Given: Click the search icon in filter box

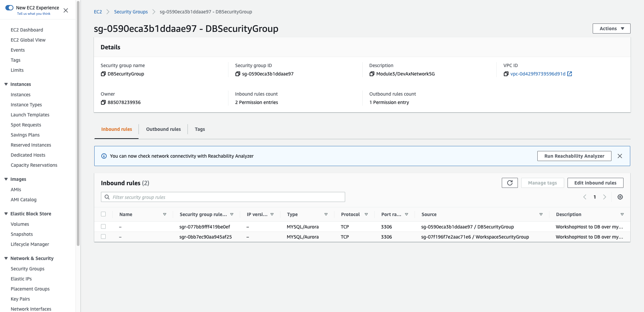Looking at the screenshot, I should point(107,197).
